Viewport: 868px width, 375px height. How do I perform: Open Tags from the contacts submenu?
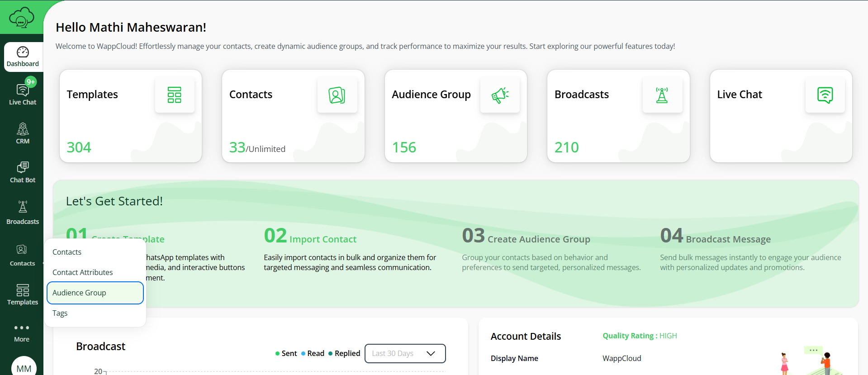60,313
